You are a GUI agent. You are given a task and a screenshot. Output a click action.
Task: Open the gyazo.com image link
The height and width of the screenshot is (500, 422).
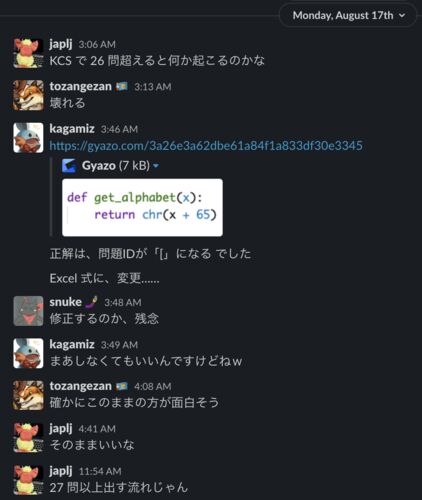pyautogui.click(x=206, y=146)
